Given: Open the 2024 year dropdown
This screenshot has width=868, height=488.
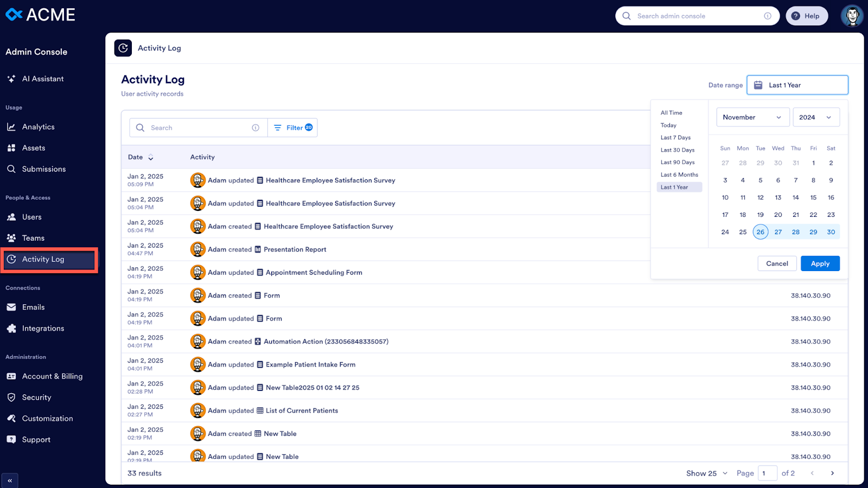Looking at the screenshot, I should (x=816, y=117).
